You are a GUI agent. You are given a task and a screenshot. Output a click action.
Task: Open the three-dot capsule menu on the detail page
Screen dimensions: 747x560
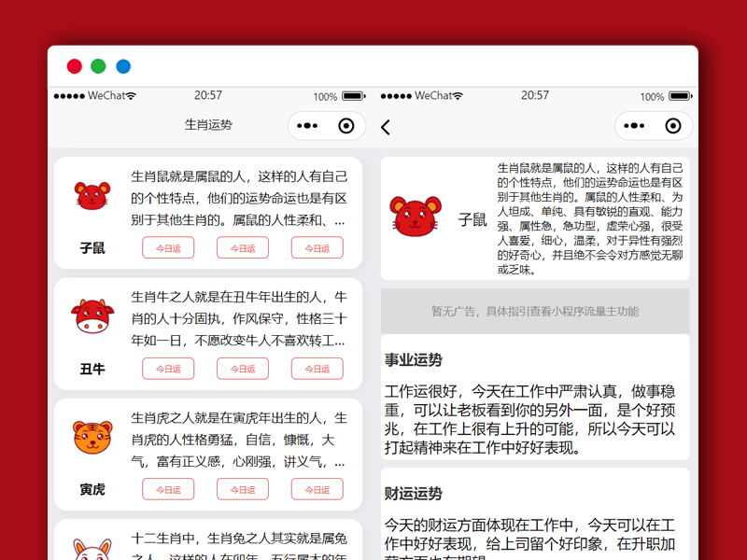(x=633, y=125)
